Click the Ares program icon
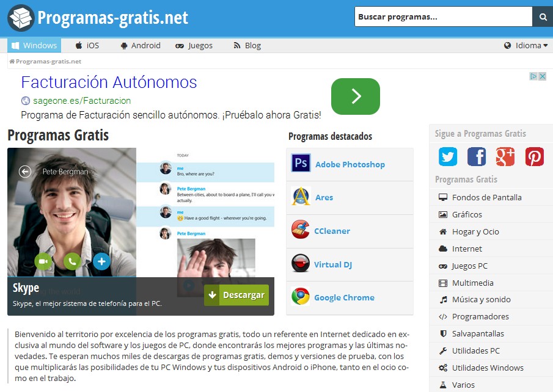Image resolution: width=553 pixels, height=392 pixels. pyautogui.click(x=301, y=196)
